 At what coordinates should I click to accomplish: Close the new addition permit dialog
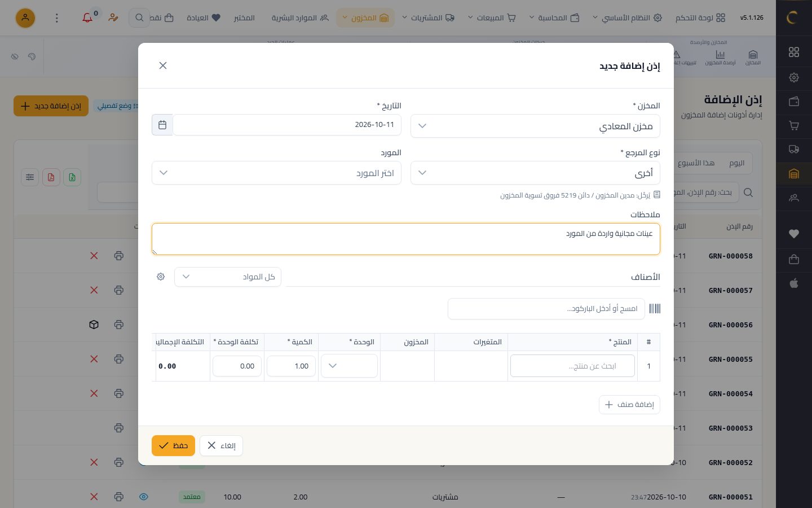point(163,65)
